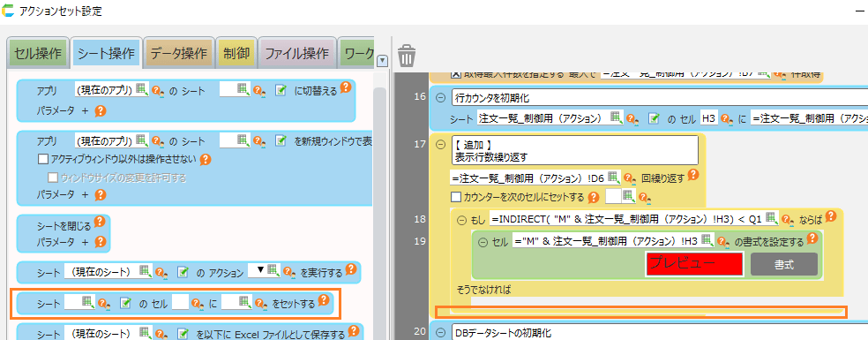Click cell picker for the (現在のシート) field in the を実行する row
This screenshot has width=868, height=340.
point(146,270)
